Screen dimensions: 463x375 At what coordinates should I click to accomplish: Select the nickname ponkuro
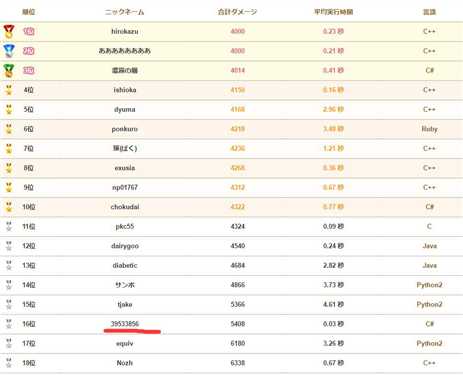(125, 129)
